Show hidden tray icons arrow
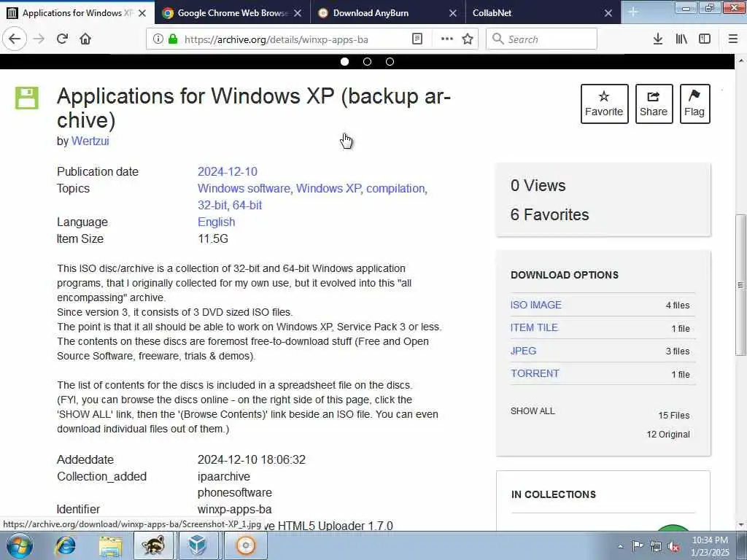 pyautogui.click(x=620, y=546)
